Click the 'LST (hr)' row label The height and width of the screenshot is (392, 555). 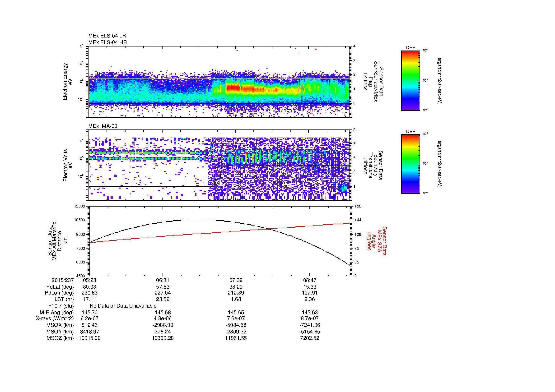click(x=64, y=299)
